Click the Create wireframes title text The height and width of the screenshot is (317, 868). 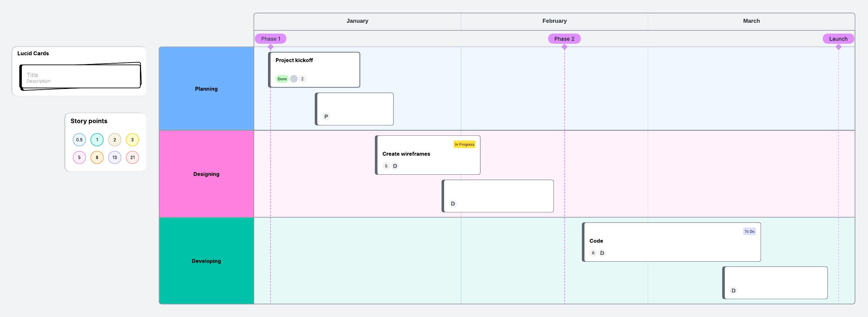[406, 154]
